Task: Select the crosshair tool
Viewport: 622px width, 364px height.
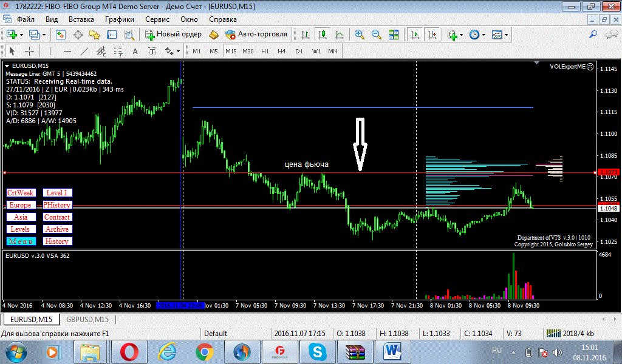Action: point(29,51)
